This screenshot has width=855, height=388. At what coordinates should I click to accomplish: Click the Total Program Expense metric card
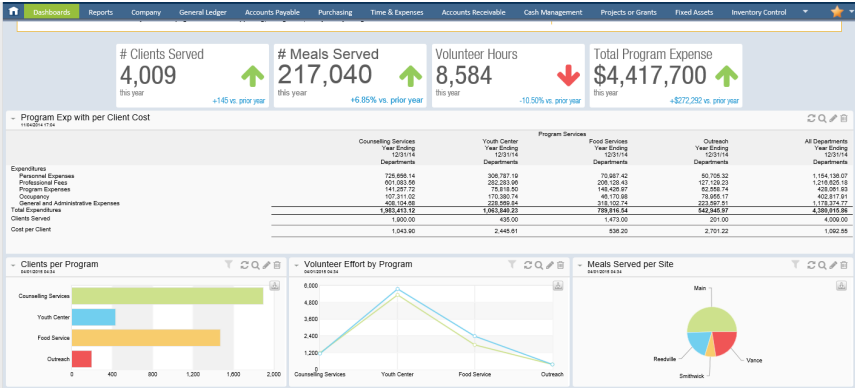pyautogui.click(x=666, y=76)
